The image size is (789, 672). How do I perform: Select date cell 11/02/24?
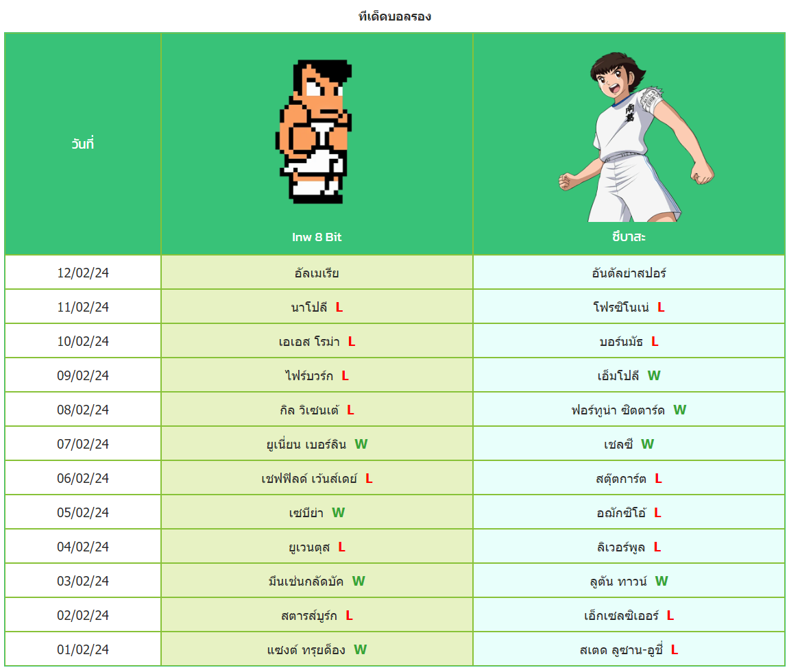pos(82,307)
